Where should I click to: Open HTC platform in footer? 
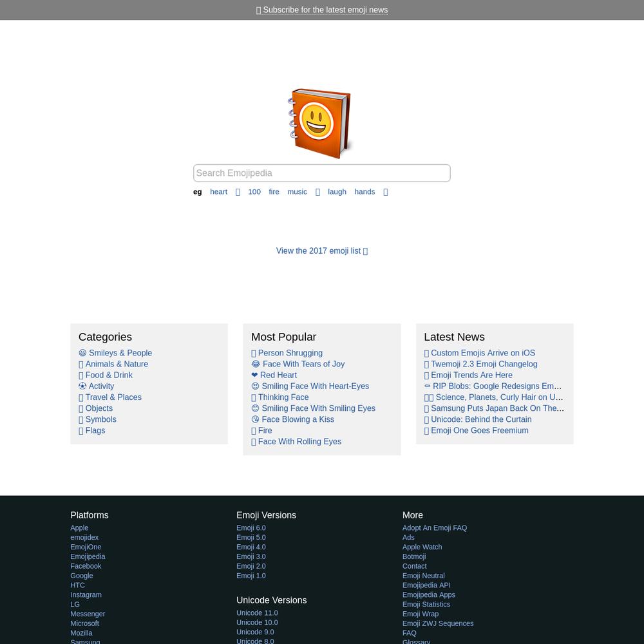78,585
